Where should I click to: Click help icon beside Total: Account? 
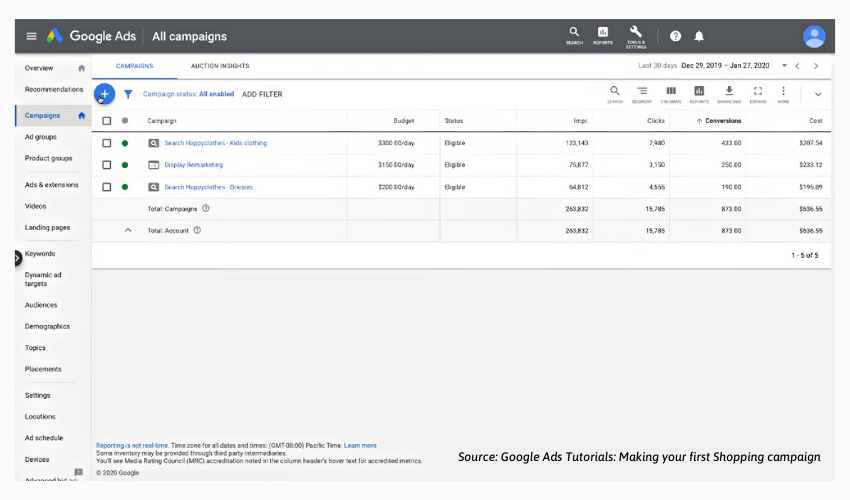[197, 230]
